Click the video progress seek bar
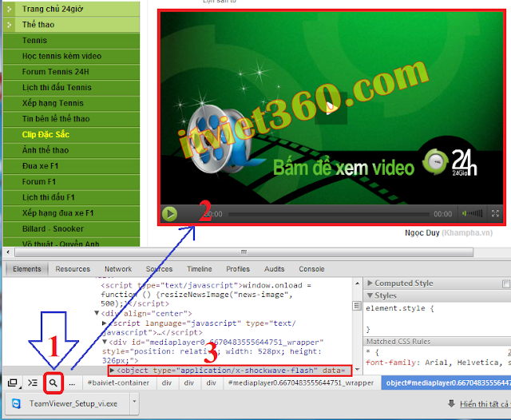The height and width of the screenshot is (420, 511). coord(329,214)
